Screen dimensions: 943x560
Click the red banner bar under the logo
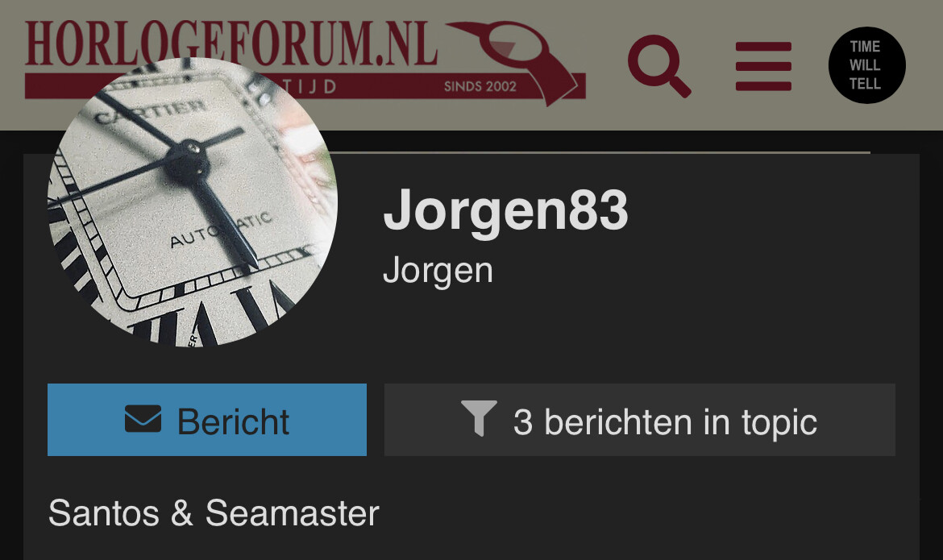coord(305,86)
